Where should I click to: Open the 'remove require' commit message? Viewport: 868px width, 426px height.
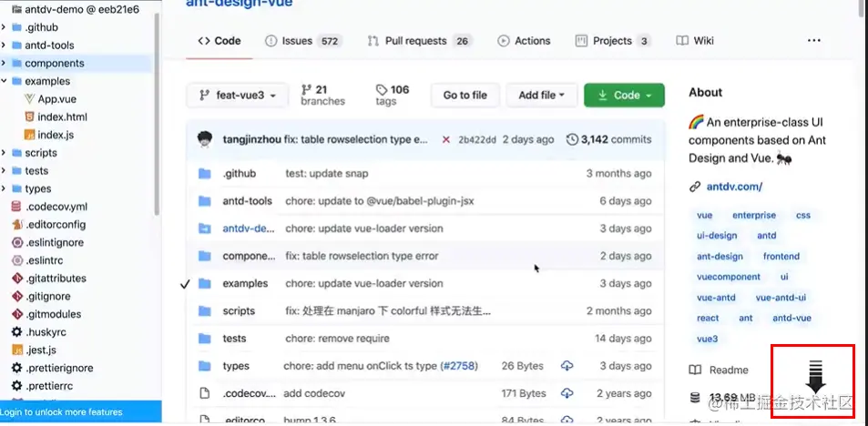[x=337, y=339]
